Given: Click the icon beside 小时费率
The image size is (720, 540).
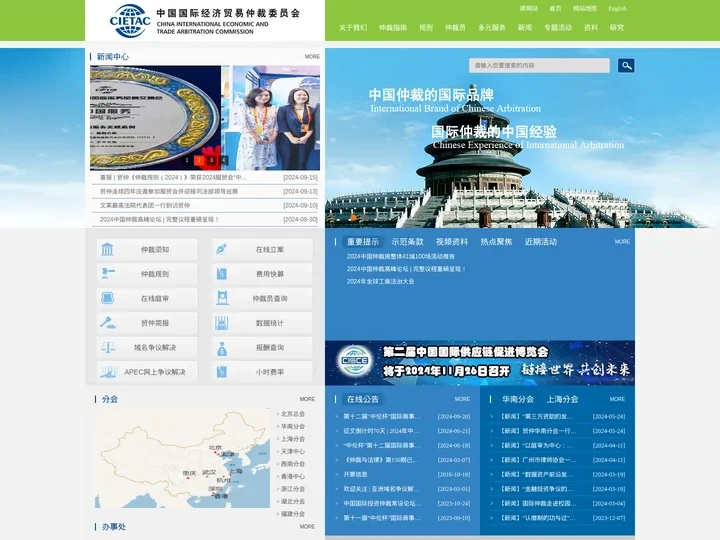Looking at the screenshot, I should pos(222,372).
